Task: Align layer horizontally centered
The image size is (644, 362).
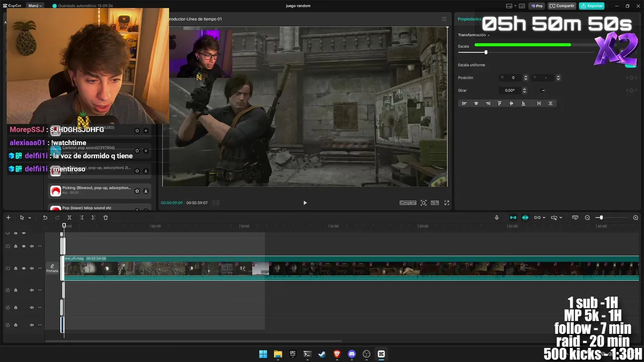Action: click(x=476, y=103)
